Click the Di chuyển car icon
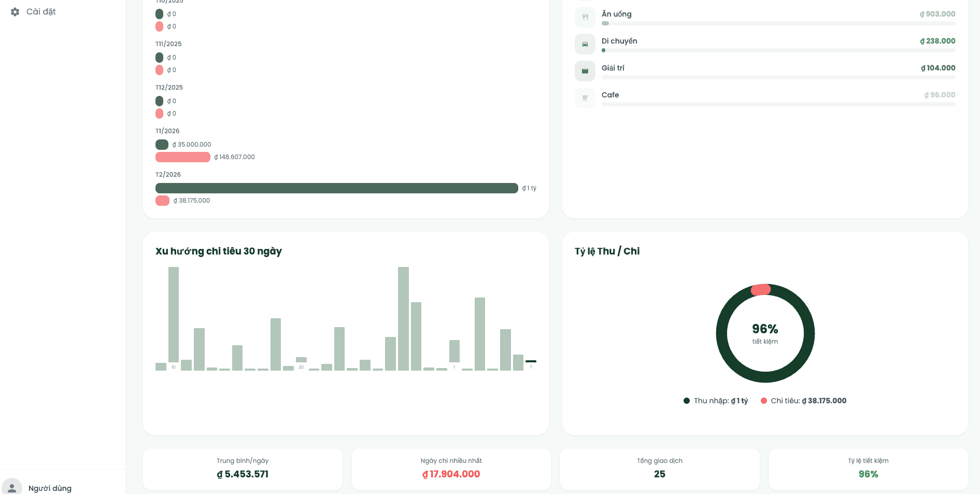This screenshot has height=494, width=980. click(x=585, y=44)
